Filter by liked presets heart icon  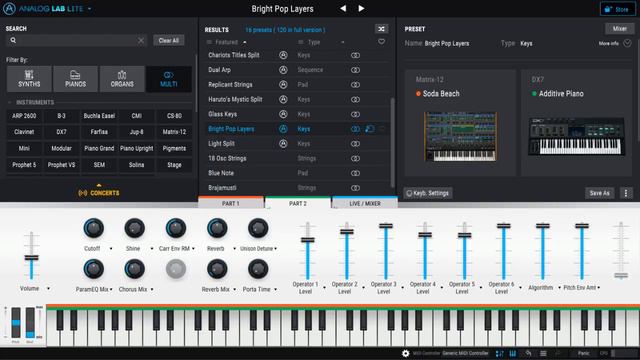[x=381, y=42]
